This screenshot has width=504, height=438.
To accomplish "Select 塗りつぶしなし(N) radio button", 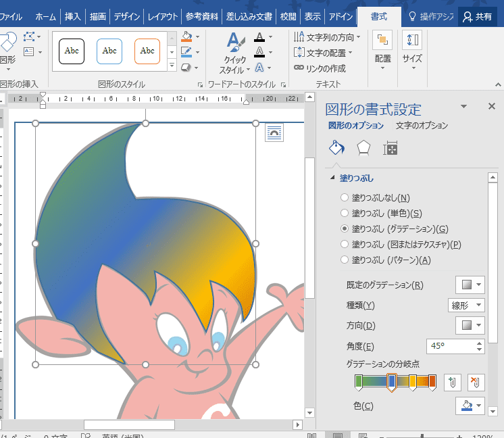I will pyautogui.click(x=345, y=197).
